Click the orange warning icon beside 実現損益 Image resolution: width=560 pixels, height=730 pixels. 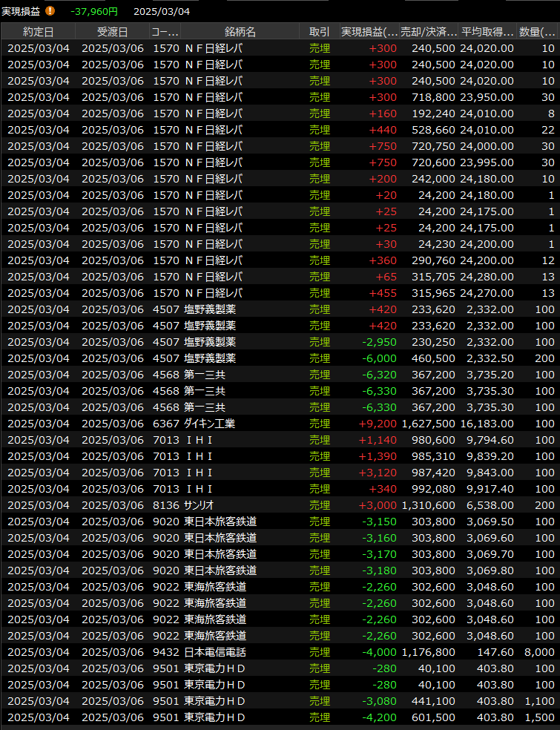coord(50,11)
